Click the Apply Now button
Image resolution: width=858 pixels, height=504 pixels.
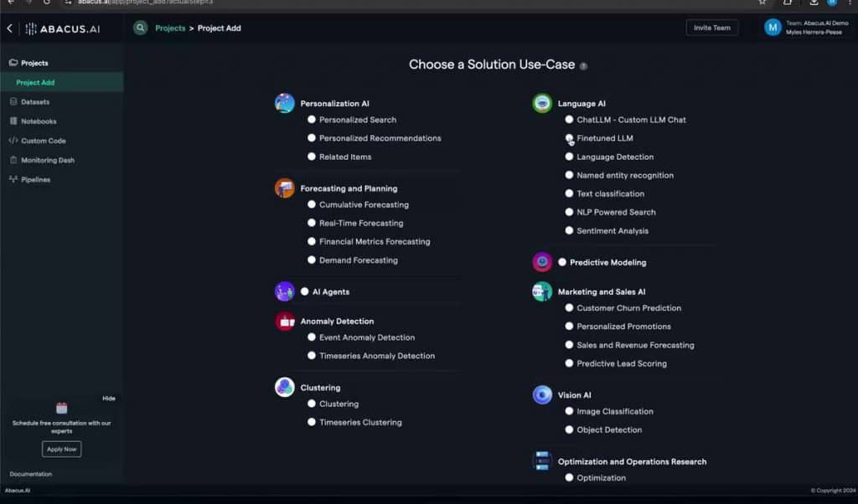click(62, 450)
